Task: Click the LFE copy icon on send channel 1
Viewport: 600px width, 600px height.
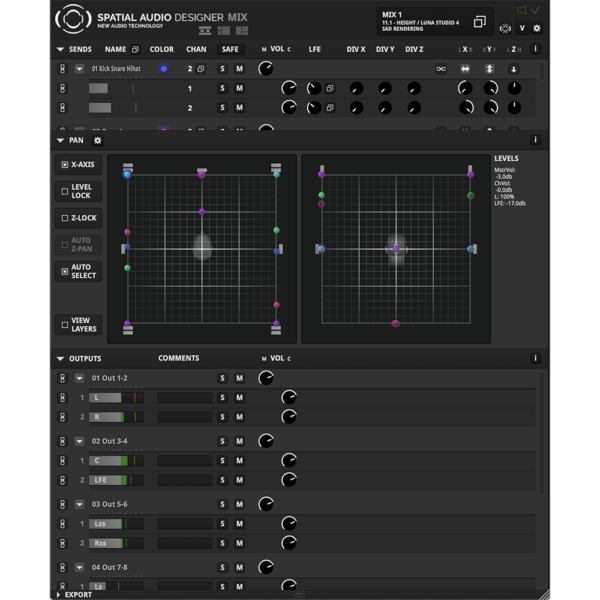Action: click(x=330, y=88)
